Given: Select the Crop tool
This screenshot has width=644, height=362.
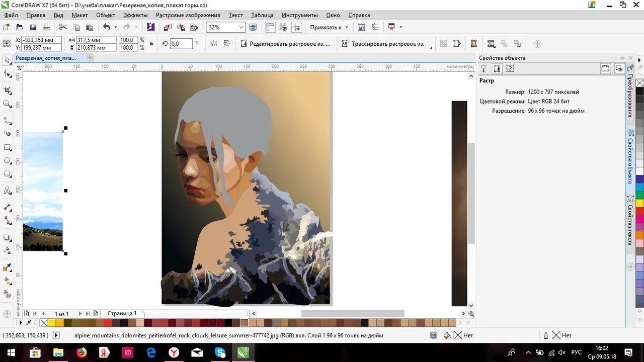Looking at the screenshot, I should pos(7,90).
